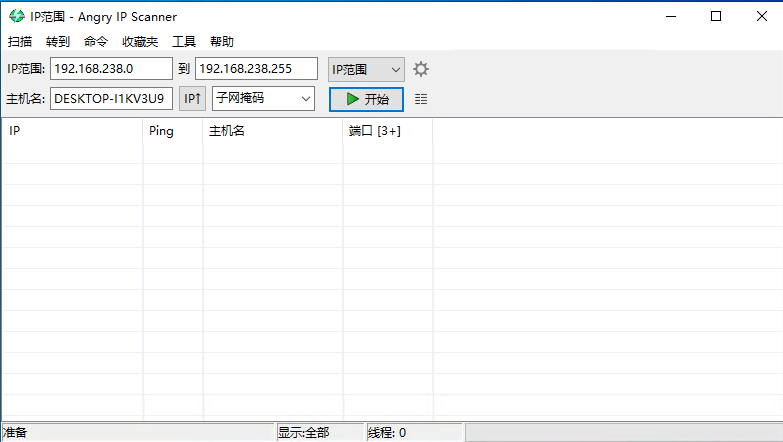Click the 显示:全部 status bar entry
Image resolution: width=783 pixels, height=442 pixels.
[x=320, y=433]
